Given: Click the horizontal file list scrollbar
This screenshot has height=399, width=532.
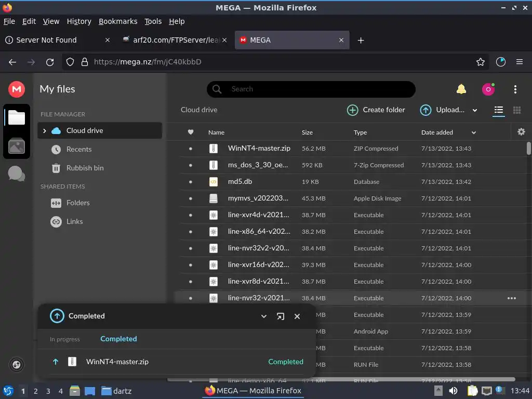Looking at the screenshot, I should 341,379.
